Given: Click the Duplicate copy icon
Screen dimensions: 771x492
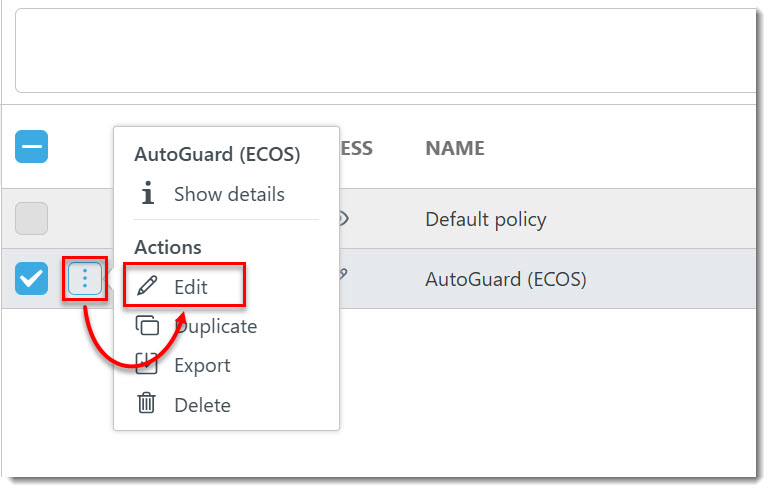Looking at the screenshot, I should pyautogui.click(x=147, y=325).
